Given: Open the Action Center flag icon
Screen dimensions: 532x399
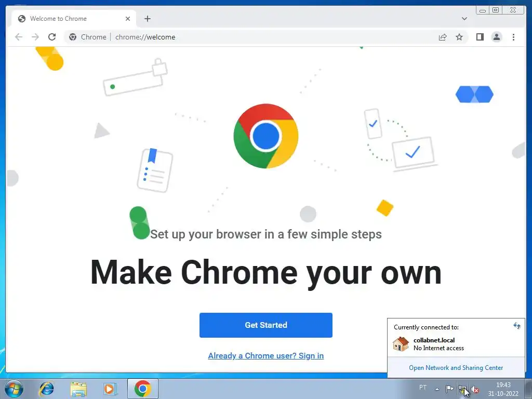Looking at the screenshot, I should (x=449, y=389).
